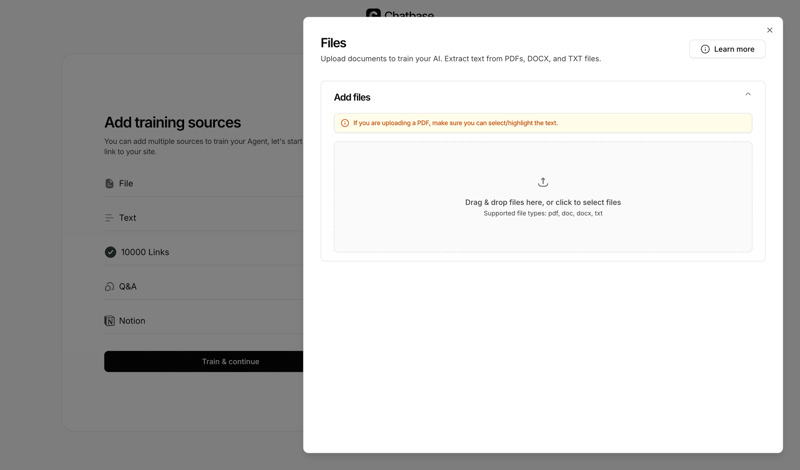Select the Q&A chat bubble icon

point(109,286)
